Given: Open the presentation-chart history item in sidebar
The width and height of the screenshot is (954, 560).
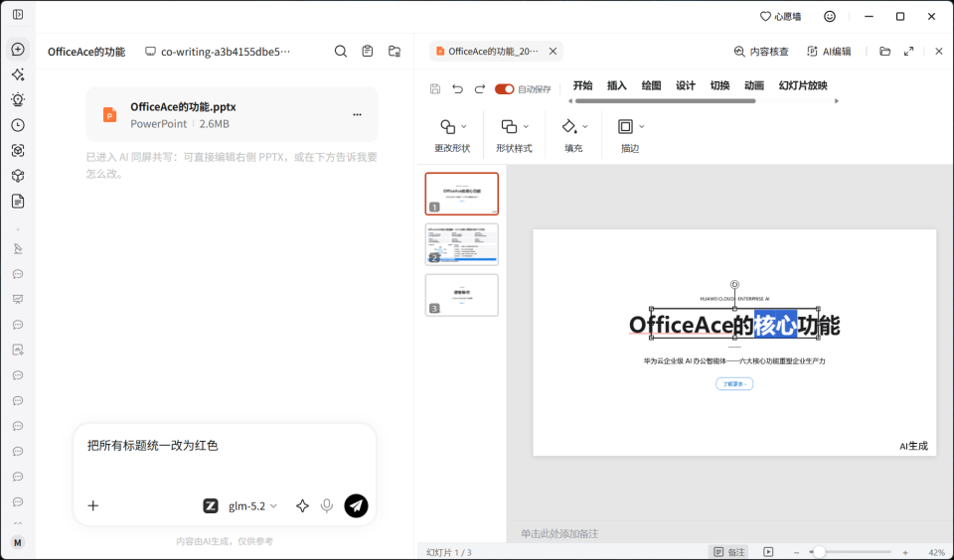Looking at the screenshot, I should [18, 299].
